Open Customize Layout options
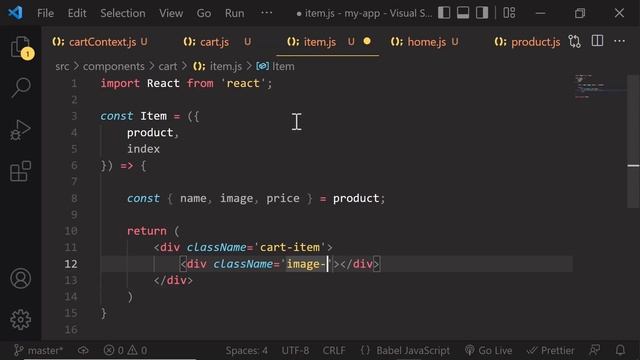Viewport: 640px width, 360px height. tap(509, 13)
